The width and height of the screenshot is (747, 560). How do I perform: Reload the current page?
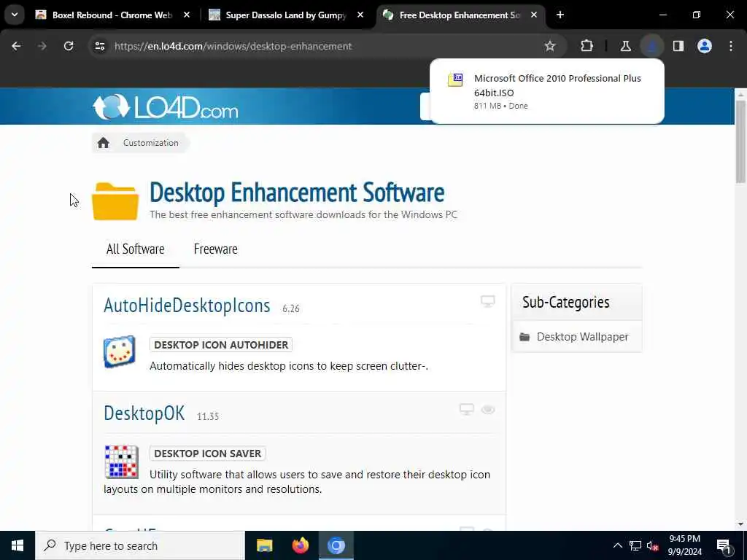(69, 46)
